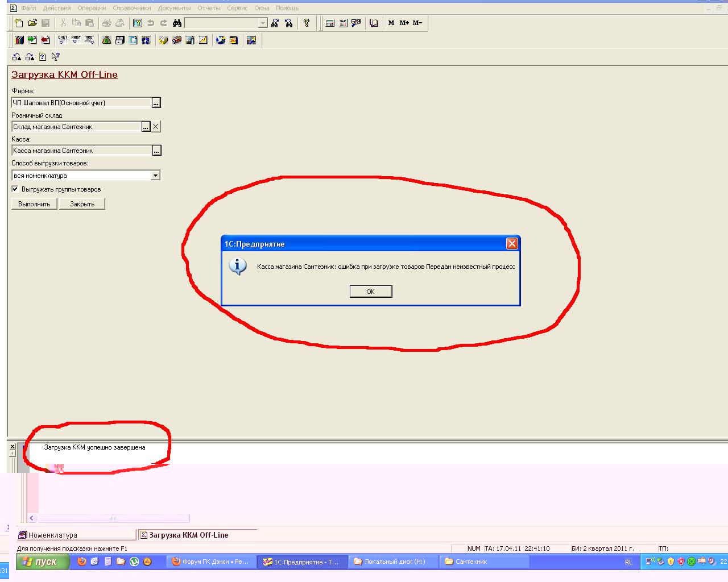Open selection button for Касса field
The image size is (728, 582).
point(156,151)
